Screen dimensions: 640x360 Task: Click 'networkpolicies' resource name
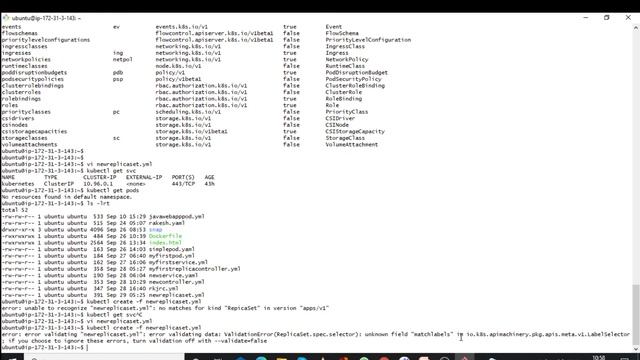click(x=26, y=60)
